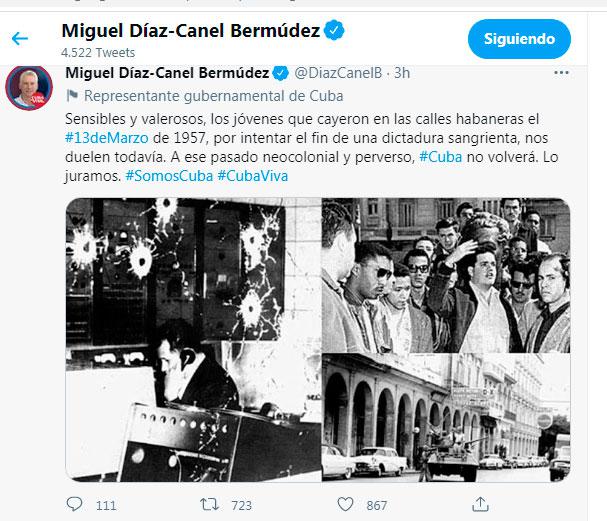Screen dimensions: 607x521
Task: Click the verified badge in tweet author line
Action: (280, 73)
